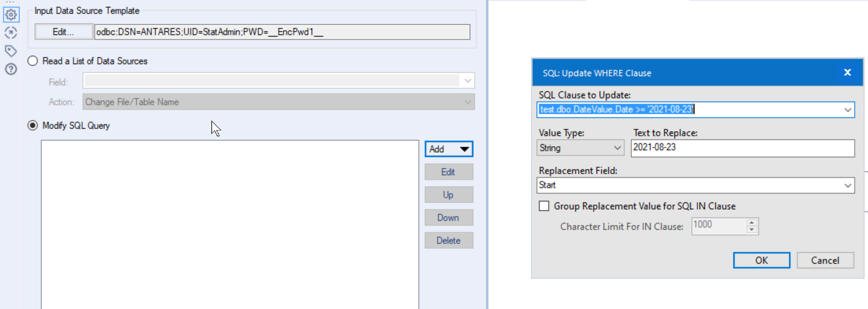The image size is (868, 309).
Task: Click the workflow run results icon
Action: (10, 33)
